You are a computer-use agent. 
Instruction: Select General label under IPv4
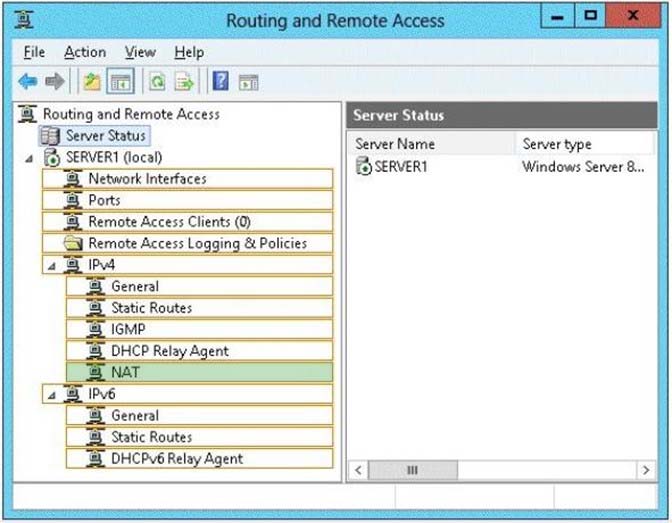[x=135, y=286]
